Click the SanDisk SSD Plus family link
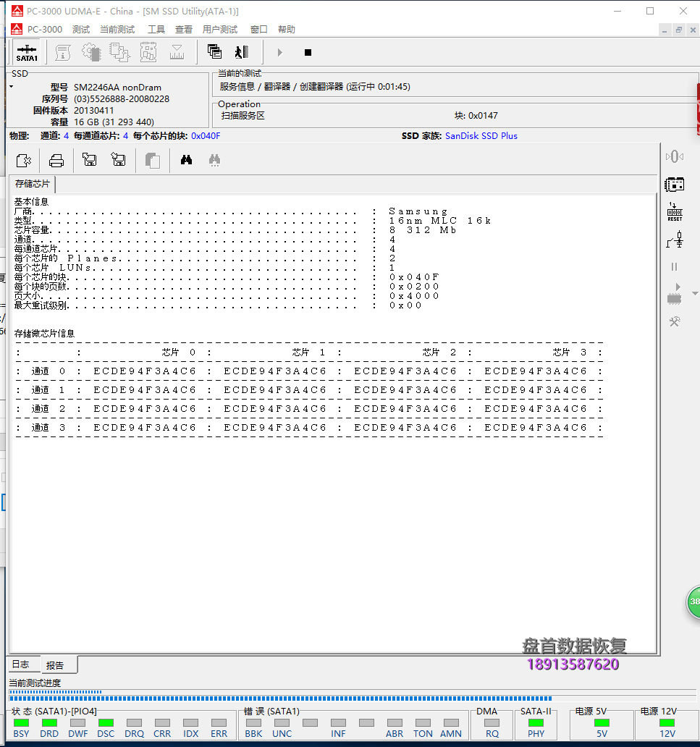 tap(481, 136)
